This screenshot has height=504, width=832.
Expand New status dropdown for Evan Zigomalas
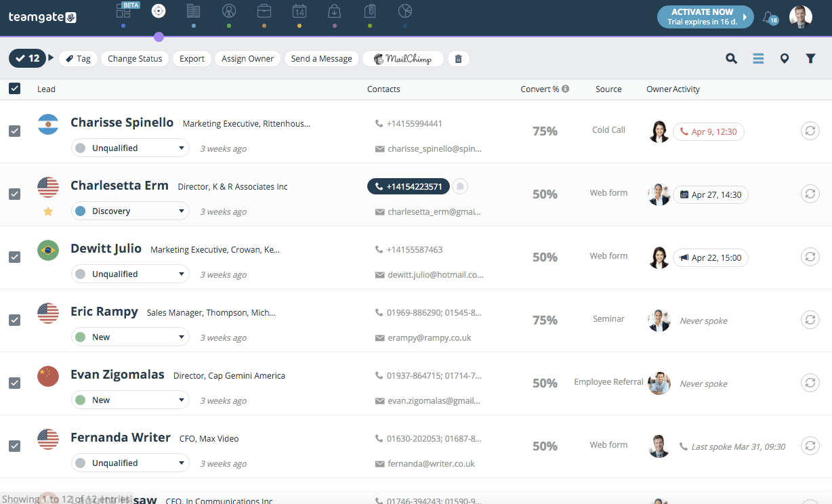[x=130, y=400]
